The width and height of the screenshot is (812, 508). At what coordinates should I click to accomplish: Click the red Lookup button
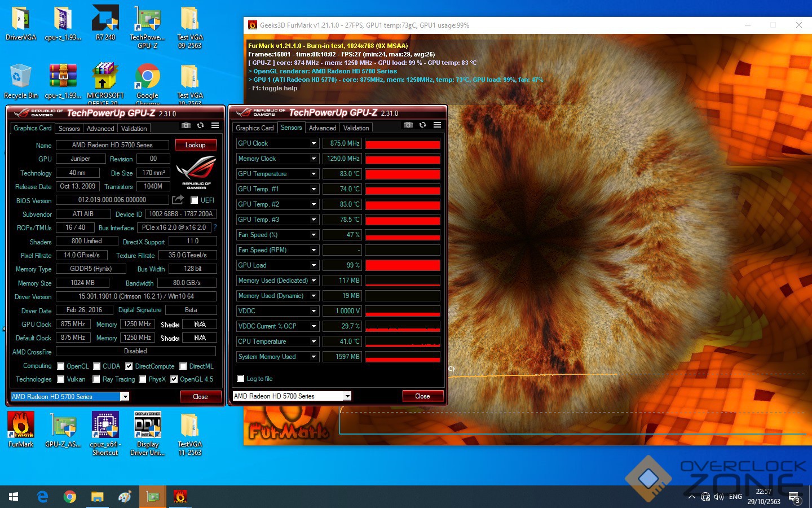tap(195, 145)
